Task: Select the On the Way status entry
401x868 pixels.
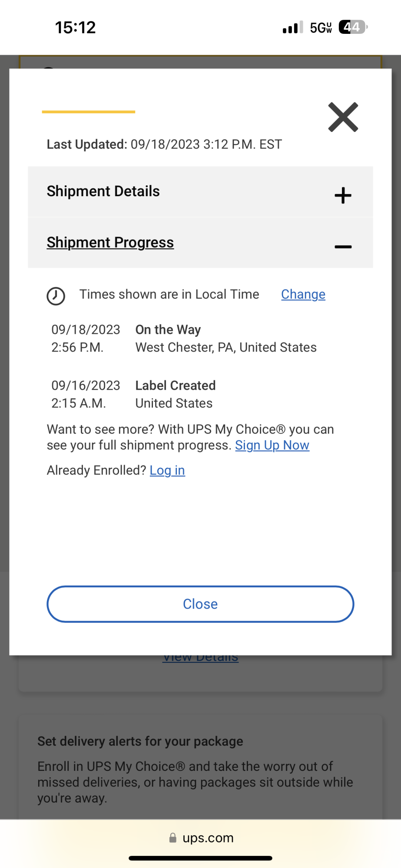Action: [168, 330]
